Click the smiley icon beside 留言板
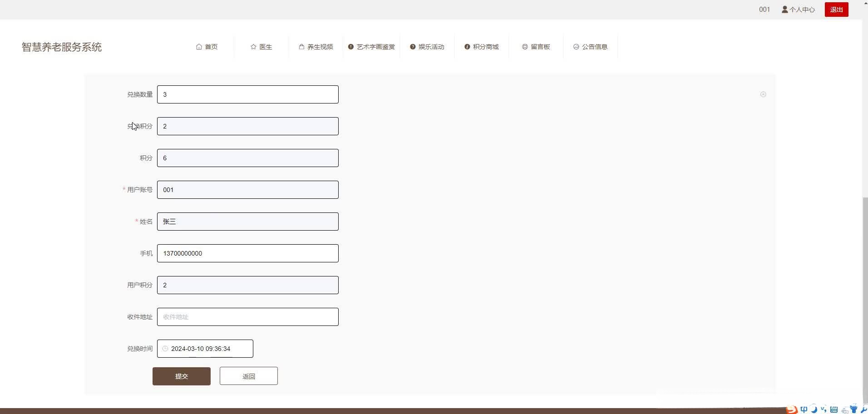Screen dimensions: 868x414 525,46
